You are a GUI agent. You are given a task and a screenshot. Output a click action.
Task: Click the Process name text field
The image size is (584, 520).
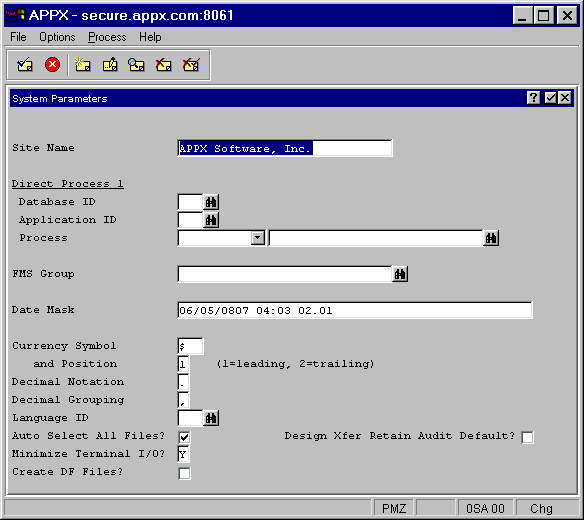[375, 238]
